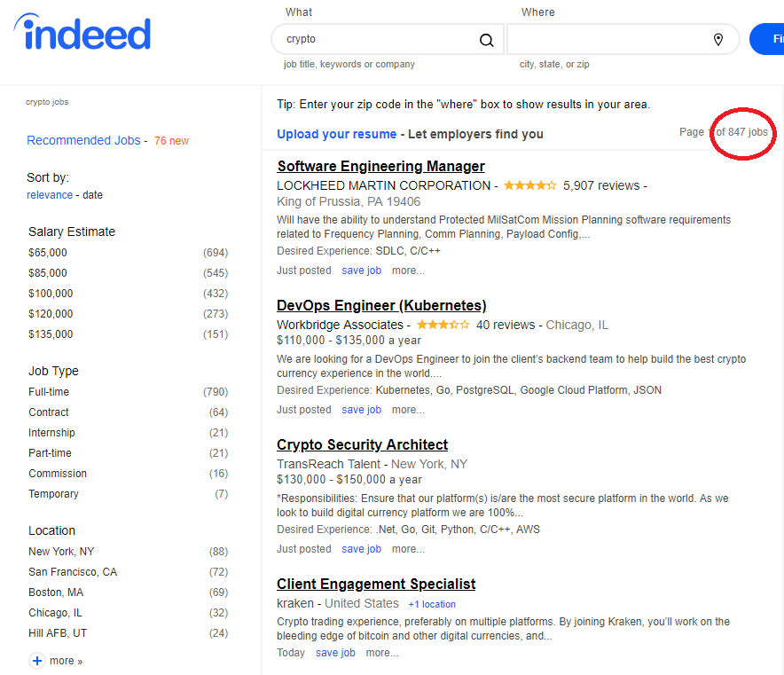The height and width of the screenshot is (675, 784).
Task: Click the 76 new label
Action: click(171, 141)
